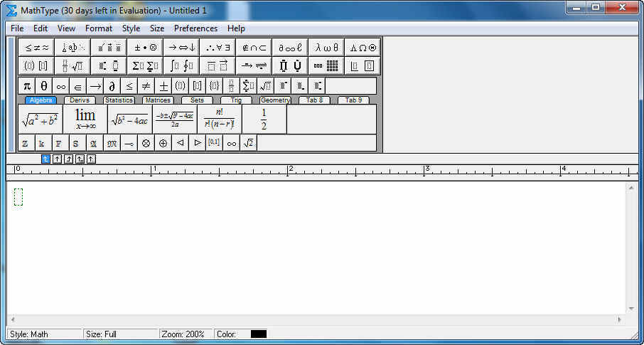The height and width of the screenshot is (345, 644).
Task: Open the products and set theory templates palette
Action: click(x=290, y=65)
